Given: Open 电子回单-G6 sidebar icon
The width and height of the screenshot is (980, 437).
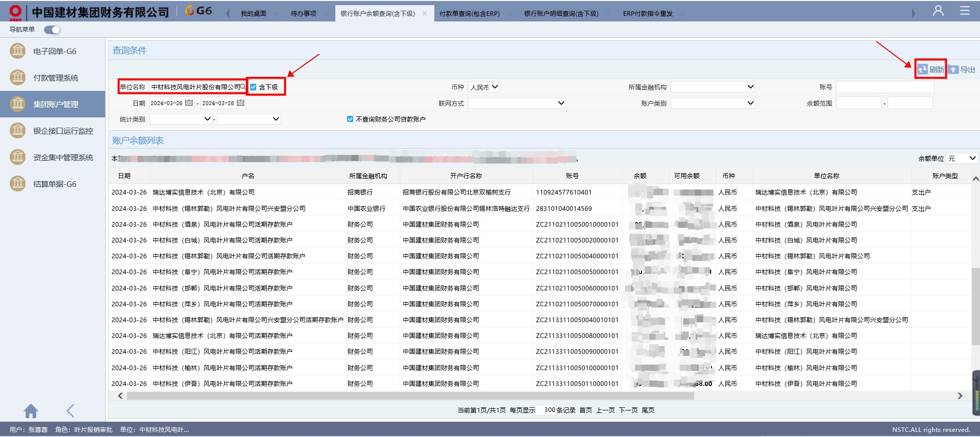Looking at the screenshot, I should pos(18,51).
